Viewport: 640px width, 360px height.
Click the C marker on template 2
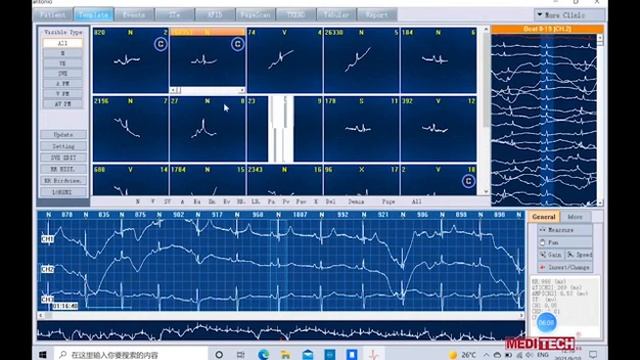[161, 44]
